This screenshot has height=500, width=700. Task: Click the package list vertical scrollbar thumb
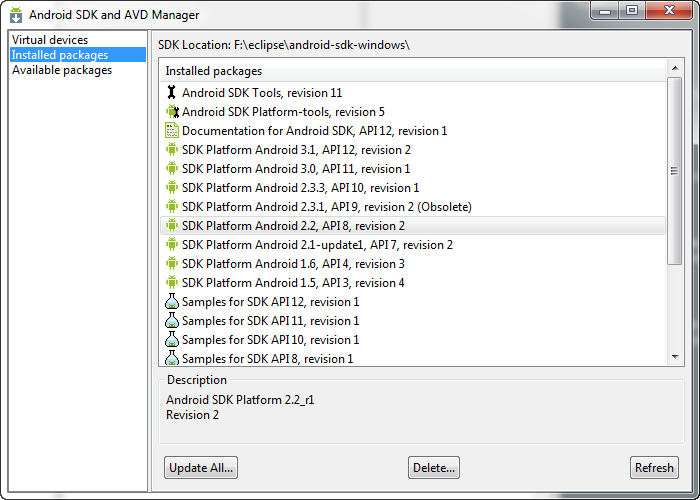tap(675, 171)
